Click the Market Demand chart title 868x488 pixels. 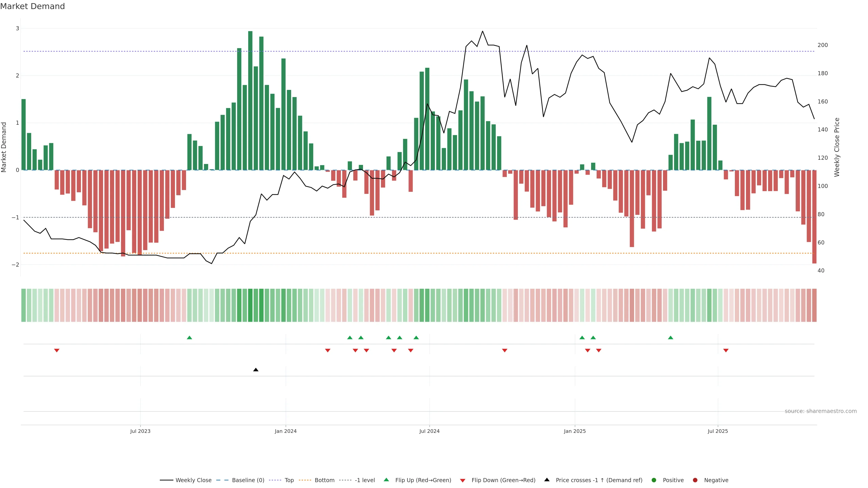(x=32, y=6)
